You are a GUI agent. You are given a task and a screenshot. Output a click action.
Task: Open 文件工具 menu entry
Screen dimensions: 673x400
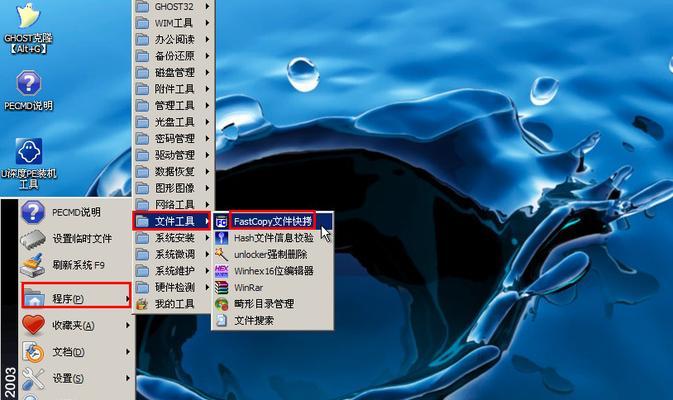(172, 221)
